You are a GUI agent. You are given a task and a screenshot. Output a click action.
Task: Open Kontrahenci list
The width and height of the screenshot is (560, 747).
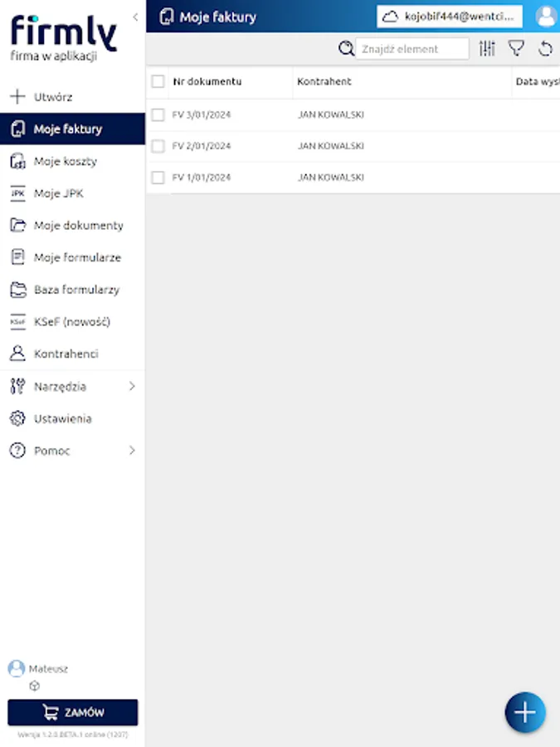72,354
